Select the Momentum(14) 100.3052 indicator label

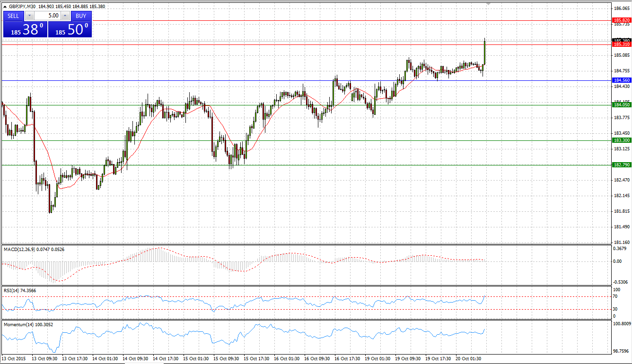27,325
